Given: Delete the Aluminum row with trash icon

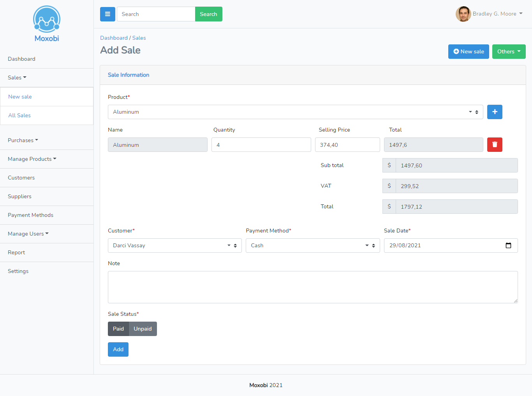Looking at the screenshot, I should pos(495,144).
